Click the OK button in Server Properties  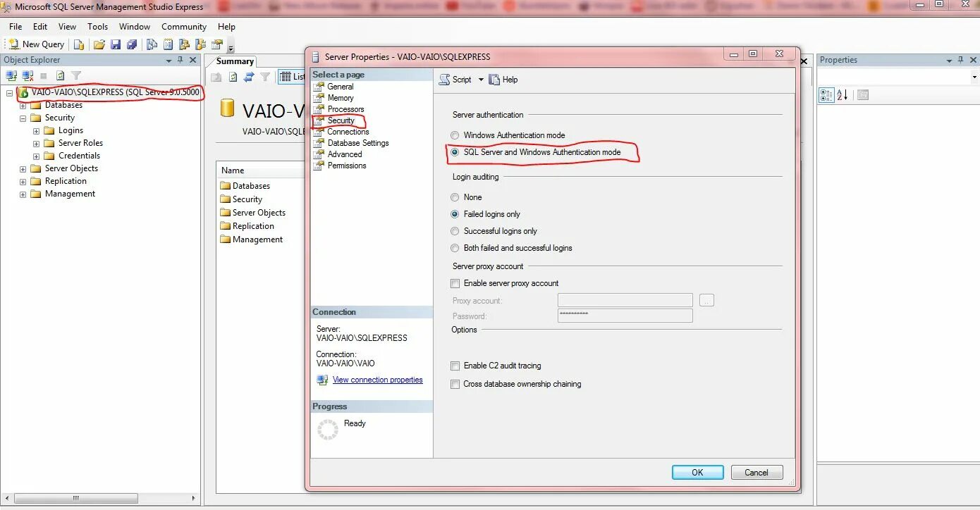pyautogui.click(x=697, y=473)
